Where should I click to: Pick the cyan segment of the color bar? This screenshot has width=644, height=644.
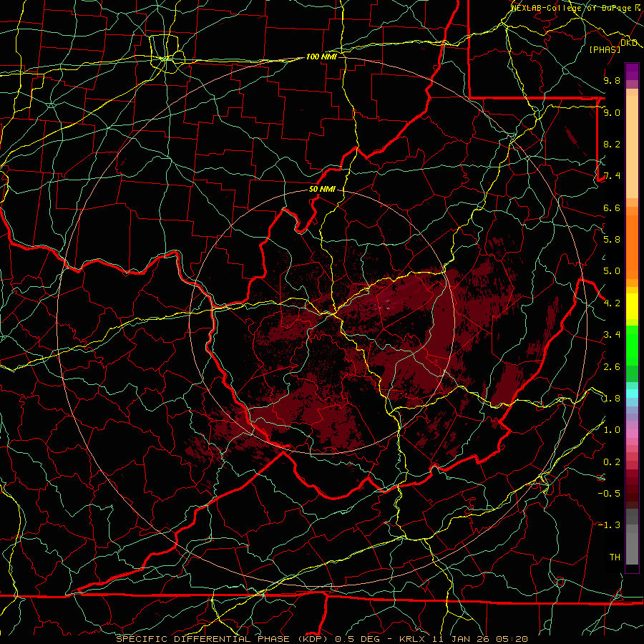coord(632,394)
